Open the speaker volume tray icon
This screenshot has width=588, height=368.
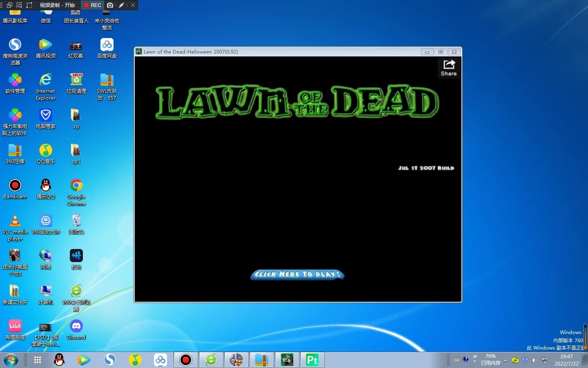(535, 360)
